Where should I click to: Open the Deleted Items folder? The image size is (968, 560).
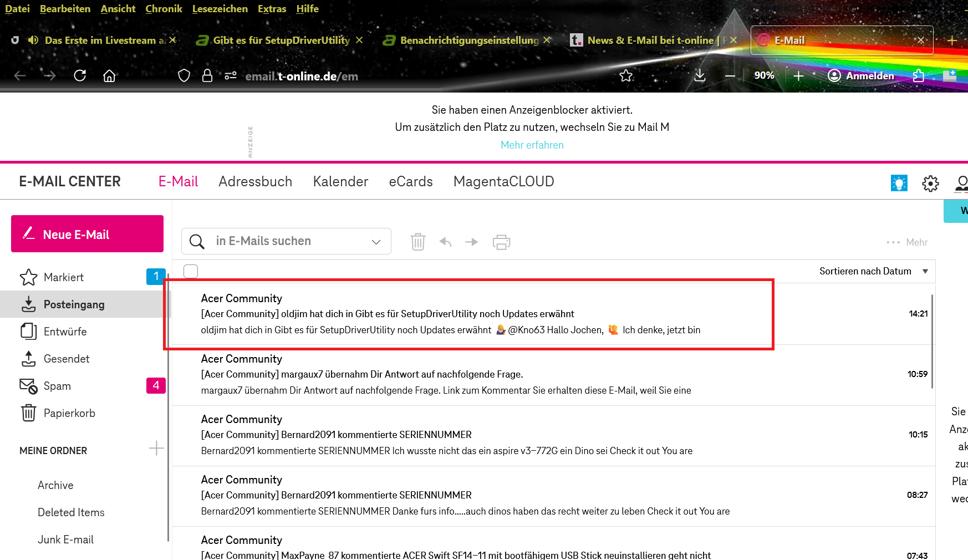pyautogui.click(x=71, y=512)
